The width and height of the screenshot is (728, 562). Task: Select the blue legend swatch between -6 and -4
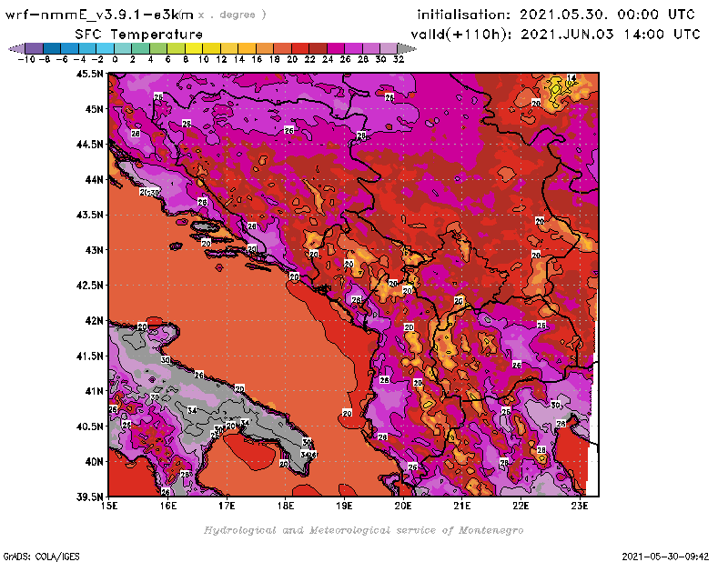[70, 48]
